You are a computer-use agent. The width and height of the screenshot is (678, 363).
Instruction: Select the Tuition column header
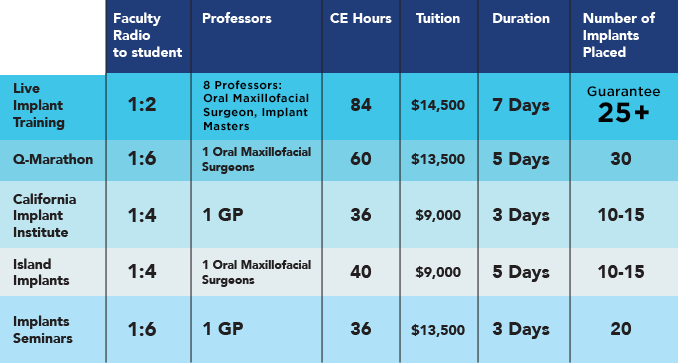pyautogui.click(x=438, y=18)
